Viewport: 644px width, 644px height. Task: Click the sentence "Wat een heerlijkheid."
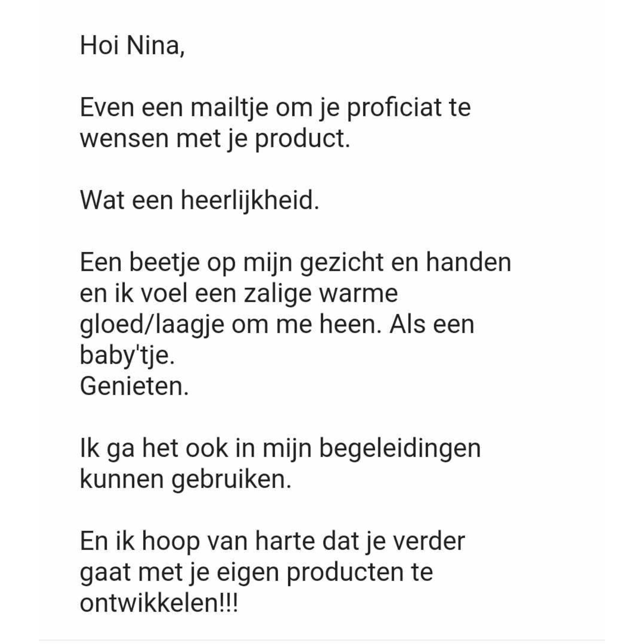coord(199,200)
